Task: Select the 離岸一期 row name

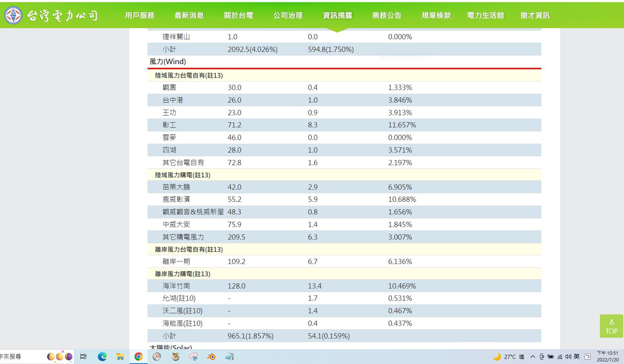Action: click(x=176, y=261)
